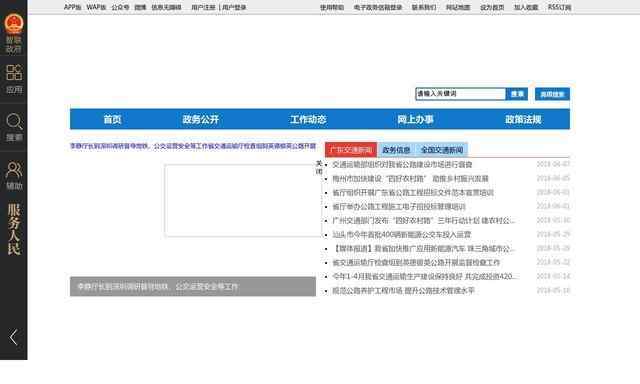Image resolution: width=640 pixels, height=384 pixels.
Task: Open the 微博 link in top bar
Action: pyautogui.click(x=140, y=7)
